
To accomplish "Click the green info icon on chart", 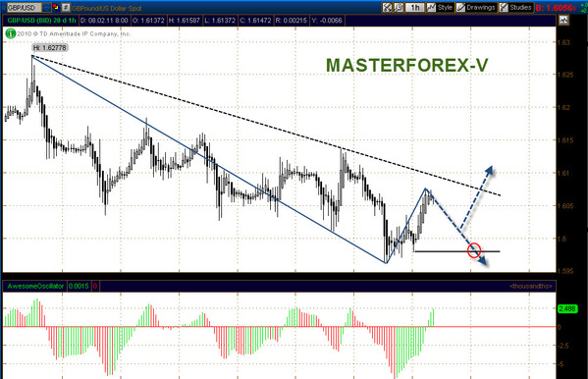I will pos(10,33).
